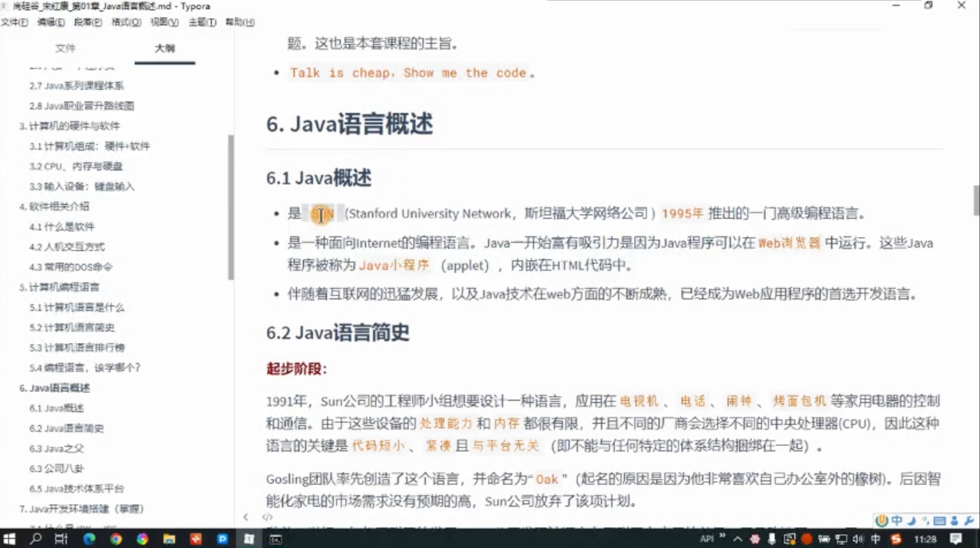Image resolution: width=980 pixels, height=548 pixels.
Task: Show hidden system tray icons chevron
Action: pyautogui.click(x=737, y=539)
